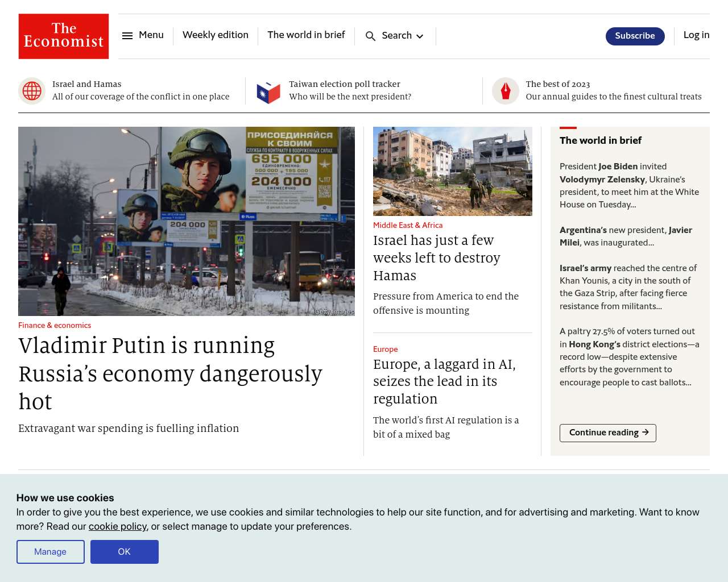Click the red globe Israel and Hamas icon

point(32,91)
